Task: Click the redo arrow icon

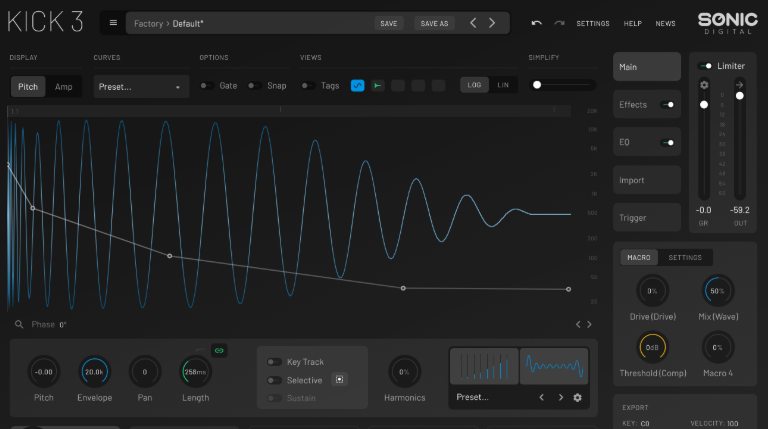Action: pos(559,23)
